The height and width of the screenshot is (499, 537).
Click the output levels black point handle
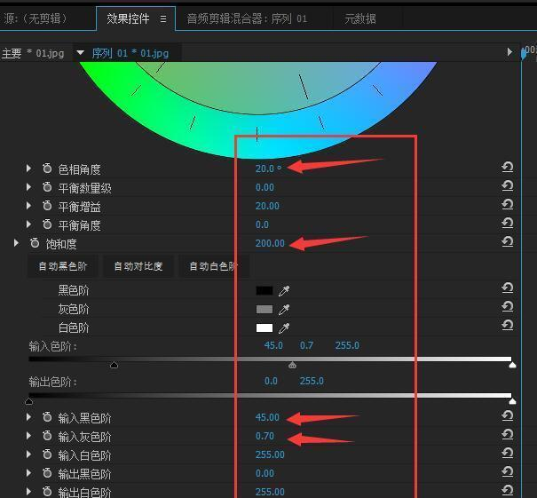pos(29,401)
